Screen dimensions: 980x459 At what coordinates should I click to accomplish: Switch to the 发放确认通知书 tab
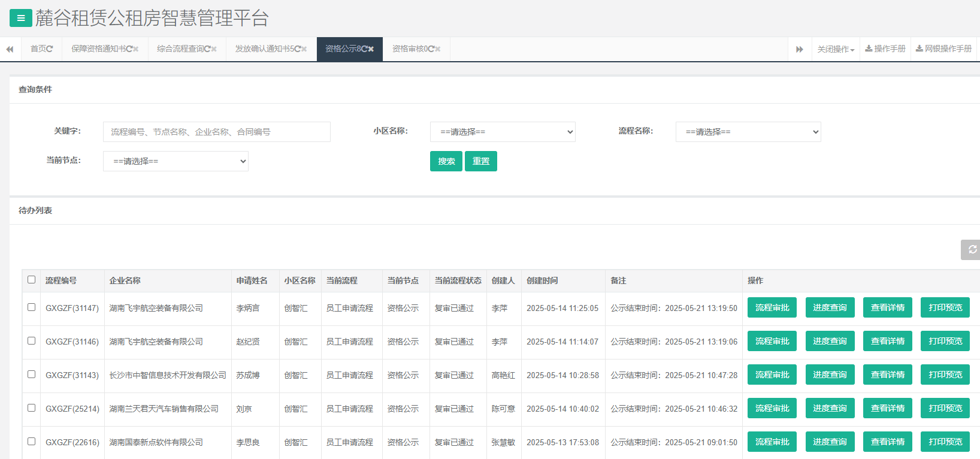pos(267,49)
